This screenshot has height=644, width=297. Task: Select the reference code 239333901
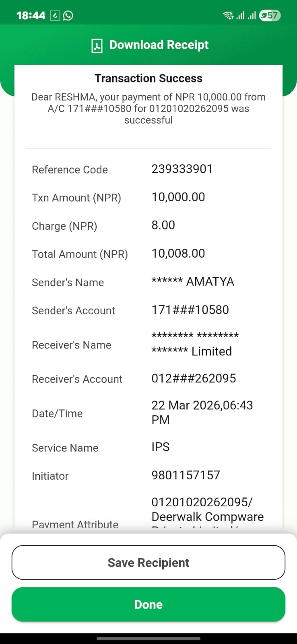click(182, 169)
